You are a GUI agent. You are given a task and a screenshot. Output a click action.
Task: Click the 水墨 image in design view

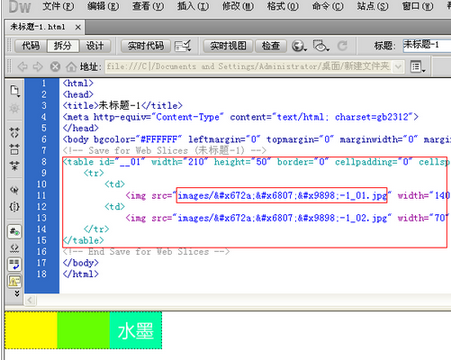point(136,330)
